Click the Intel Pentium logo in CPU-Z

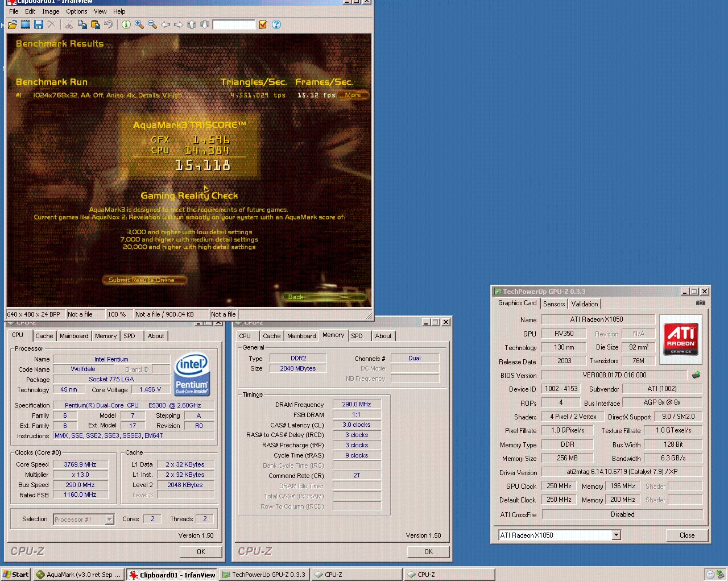[x=192, y=375]
